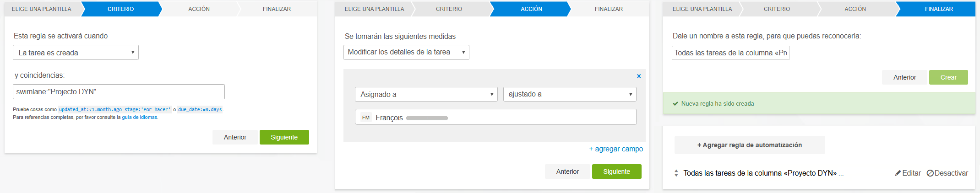Click the "+ agregar campo" link
This screenshot has height=193, width=980.
[616, 149]
